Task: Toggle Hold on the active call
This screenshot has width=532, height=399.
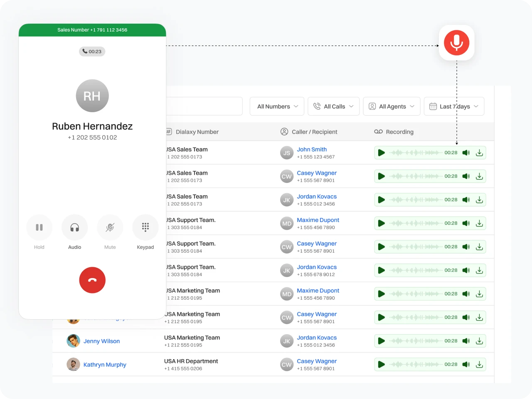Action: point(39,227)
